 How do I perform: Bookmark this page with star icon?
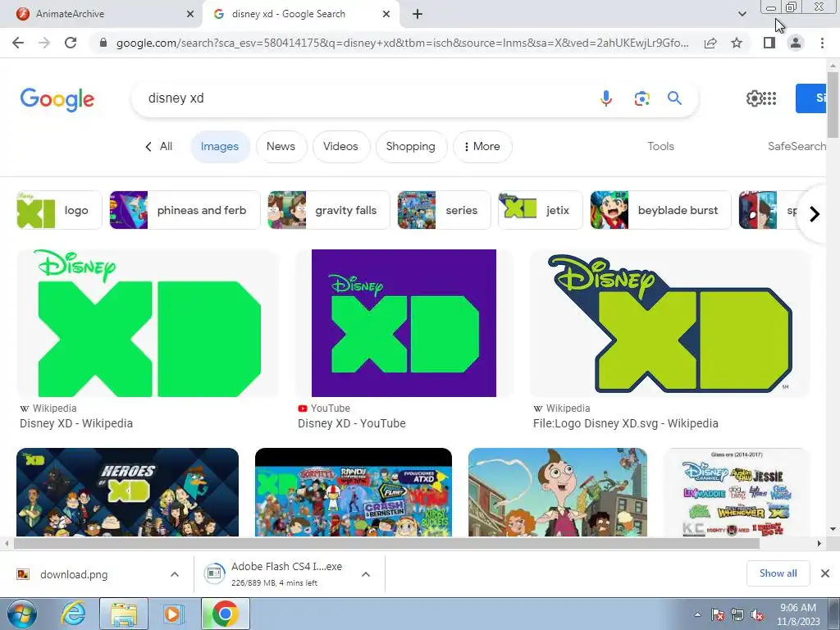737,43
